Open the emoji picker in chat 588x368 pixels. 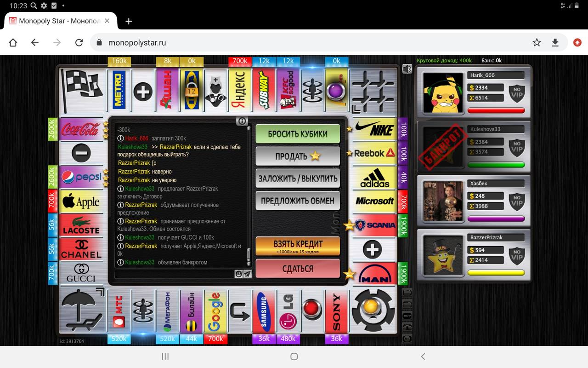click(x=238, y=274)
